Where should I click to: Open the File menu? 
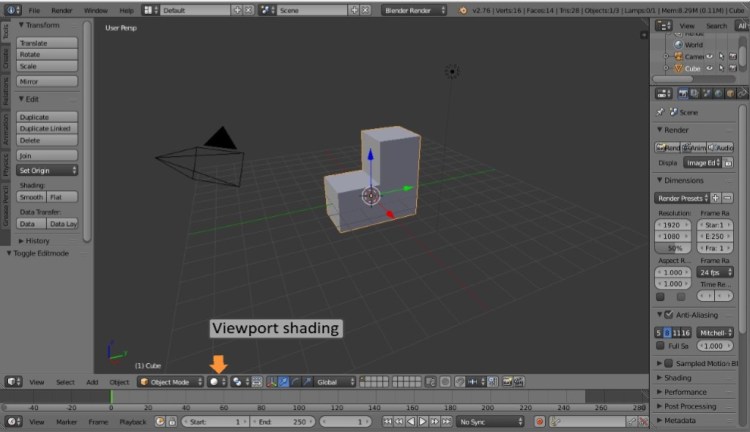pyautogui.click(x=34, y=10)
